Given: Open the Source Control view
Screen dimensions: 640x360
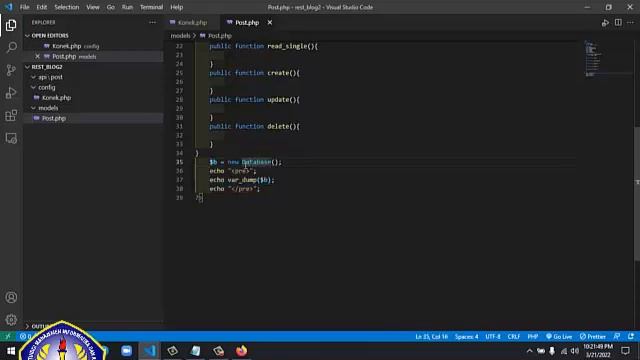Looking at the screenshot, I should click(11, 70).
